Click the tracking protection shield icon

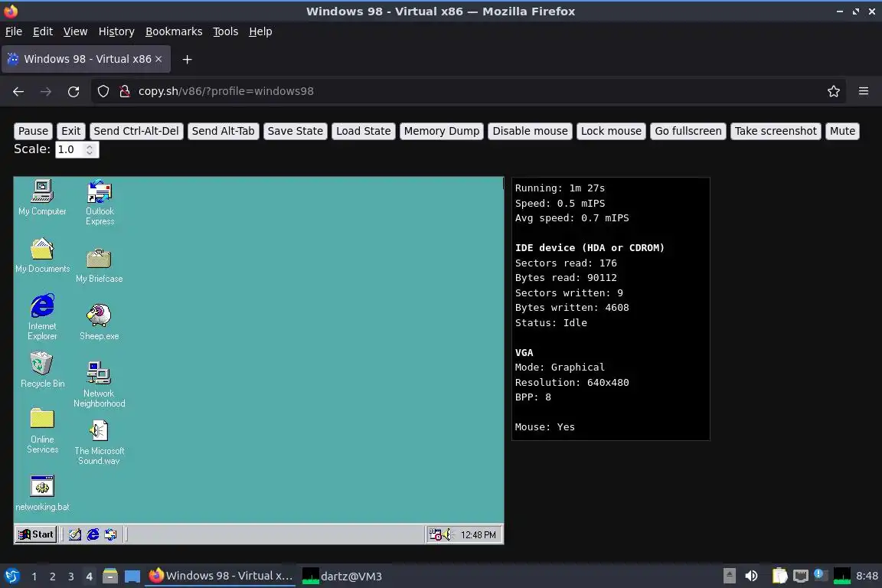click(x=103, y=91)
